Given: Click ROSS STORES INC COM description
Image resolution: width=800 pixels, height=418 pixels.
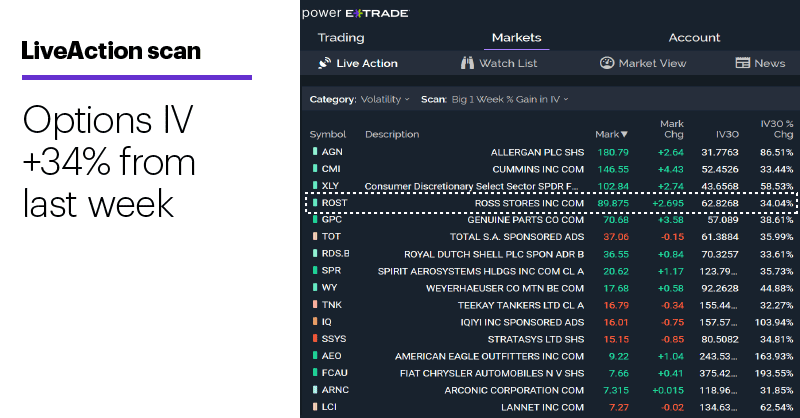Looking at the screenshot, I should 529,203.
